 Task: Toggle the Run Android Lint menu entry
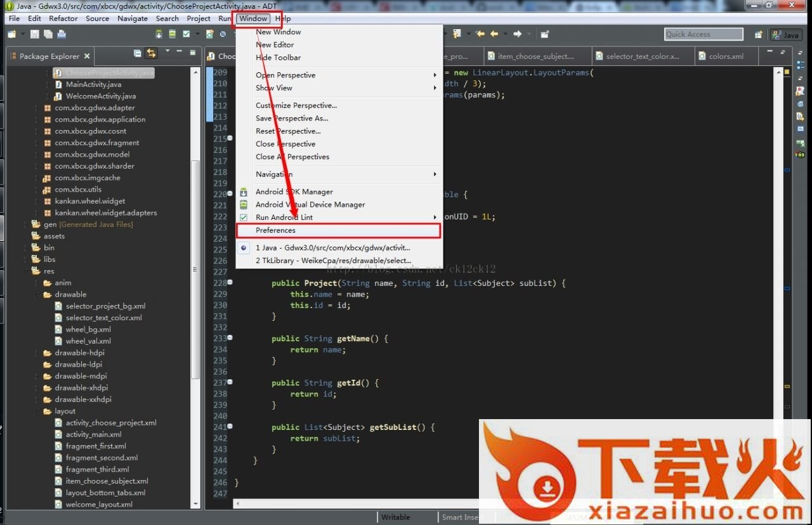[338, 217]
